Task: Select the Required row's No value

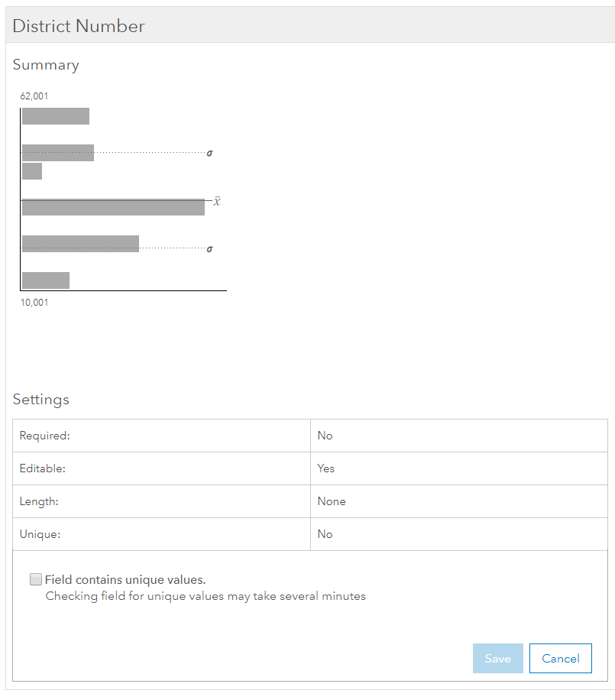Action: (325, 436)
